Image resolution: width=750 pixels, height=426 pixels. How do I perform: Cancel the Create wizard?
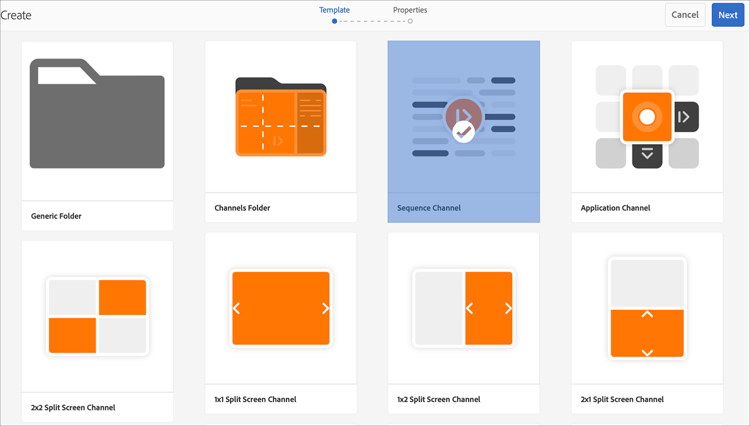(x=685, y=15)
